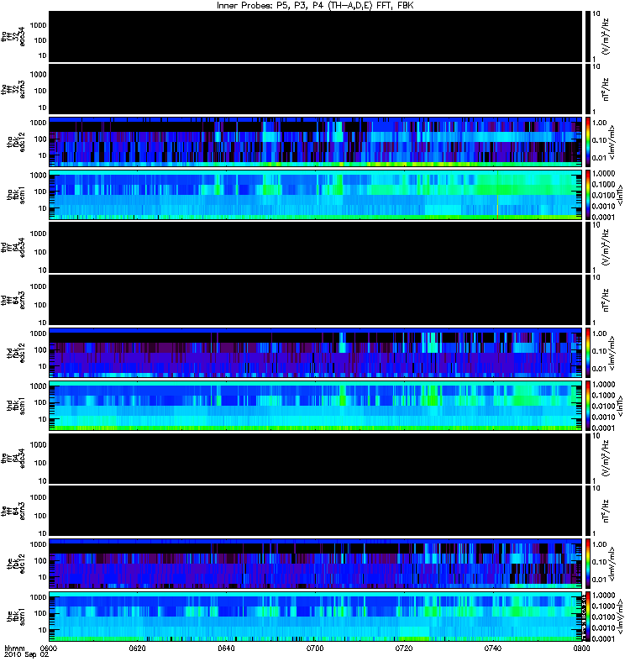Click the <|nT|> unit label beside tha fbk scm1
Screen dimensions: 630x672
(x=620, y=195)
